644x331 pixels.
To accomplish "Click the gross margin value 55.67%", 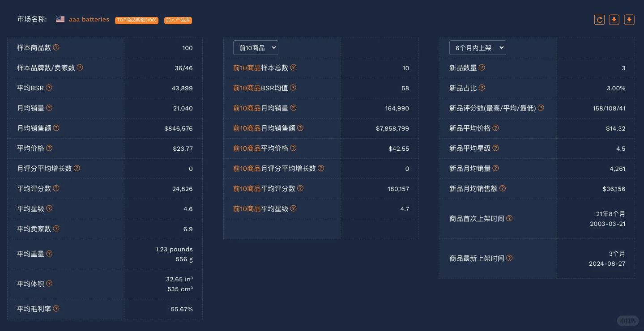I will [x=182, y=309].
